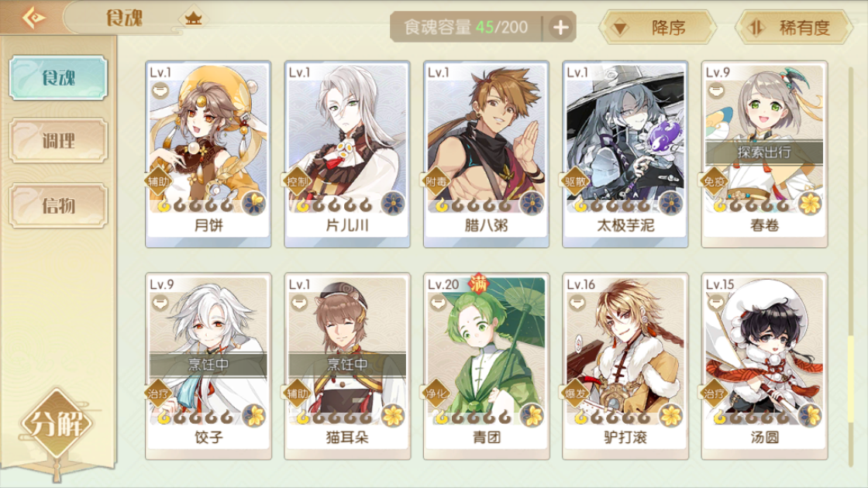Open the crown icon beside 食魂 title
The height and width of the screenshot is (488, 868).
[193, 19]
